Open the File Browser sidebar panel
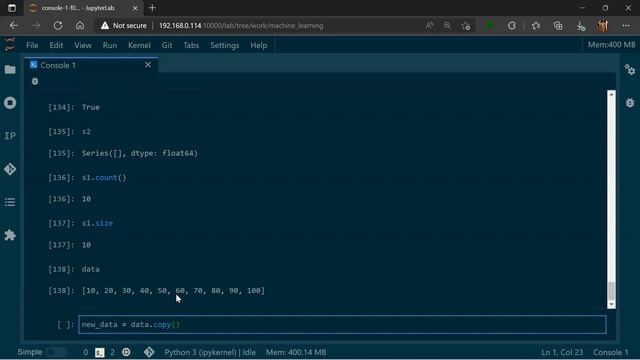 pos(10,69)
